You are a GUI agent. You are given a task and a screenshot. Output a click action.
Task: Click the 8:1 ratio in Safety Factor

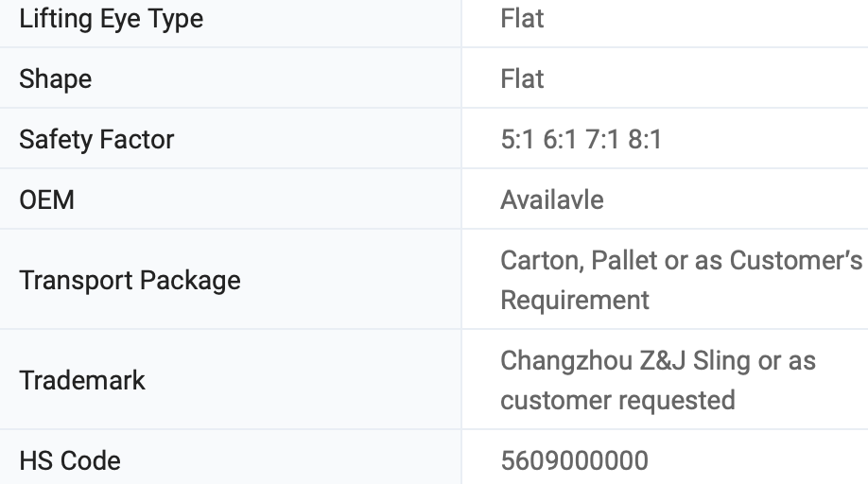[x=645, y=139]
